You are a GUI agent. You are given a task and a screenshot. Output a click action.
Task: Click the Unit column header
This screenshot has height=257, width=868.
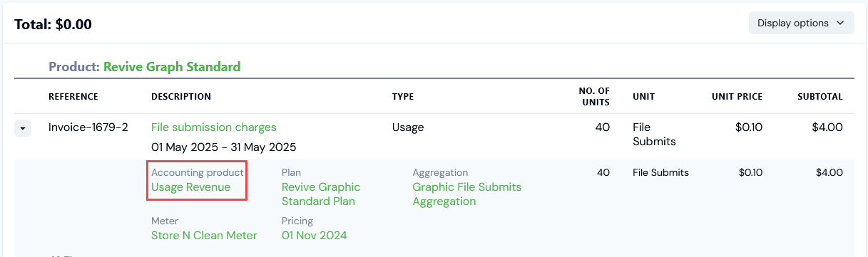(x=643, y=97)
